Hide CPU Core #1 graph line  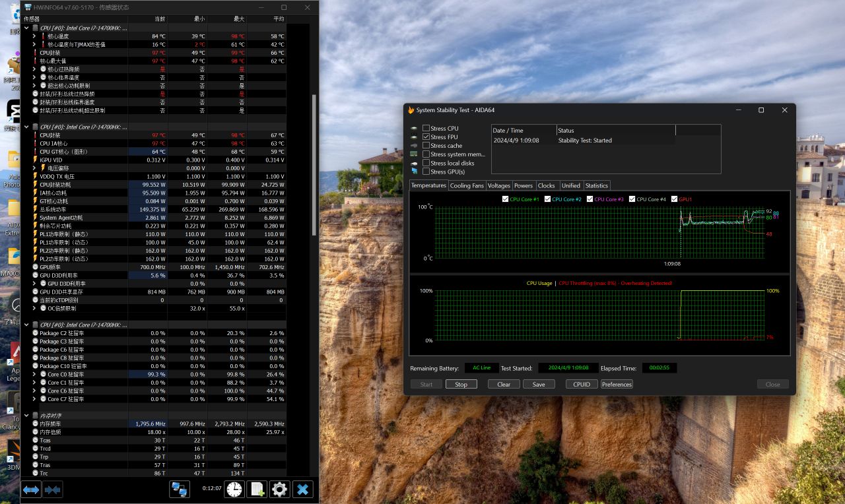click(x=506, y=199)
